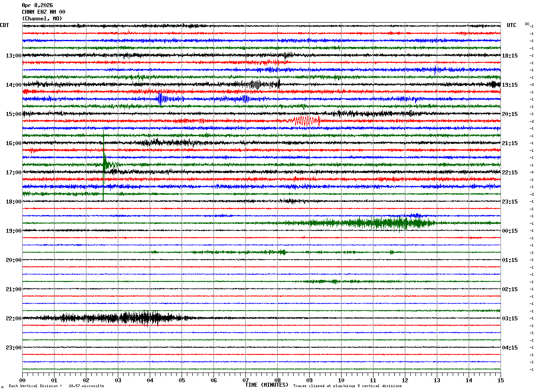
Task: Click the 22:00 CDT hour label
Action: coord(14,319)
